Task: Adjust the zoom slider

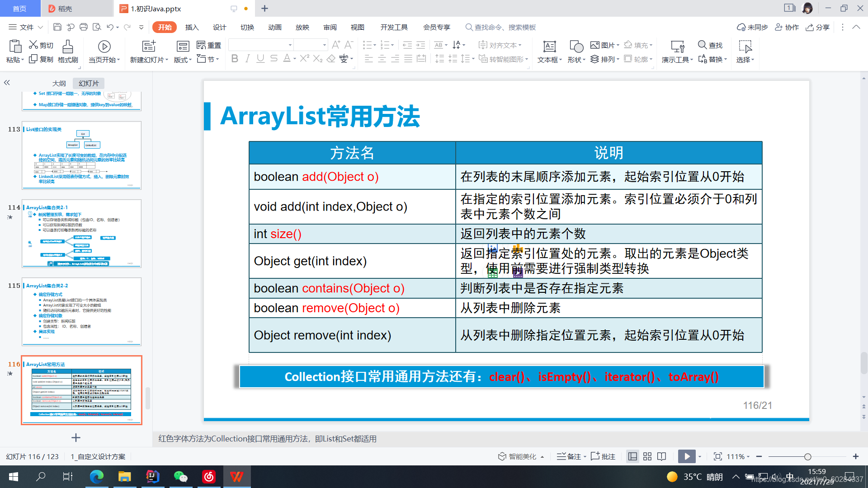Action: [x=807, y=457]
